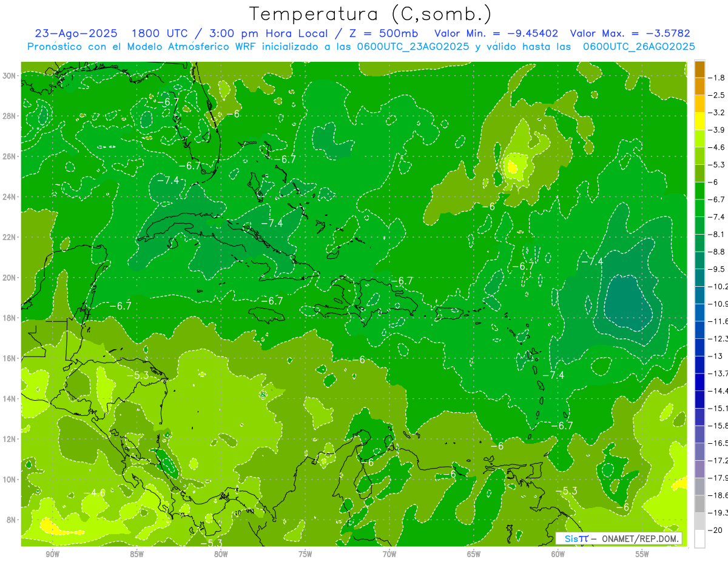
Task: Click the -8.1 value on the color scale
Action: pyautogui.click(x=718, y=234)
